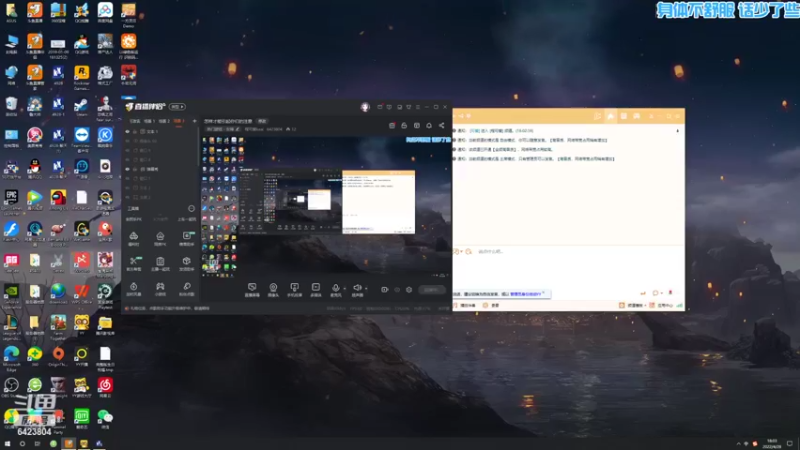The height and width of the screenshot is (450, 800).
Task: Expand the microphone dropdown arrow
Action: (x=344, y=288)
